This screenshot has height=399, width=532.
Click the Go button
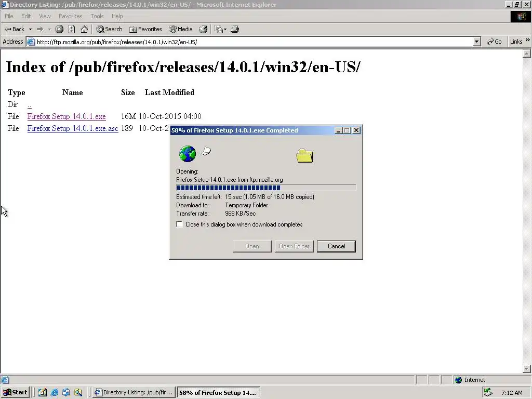coord(495,42)
